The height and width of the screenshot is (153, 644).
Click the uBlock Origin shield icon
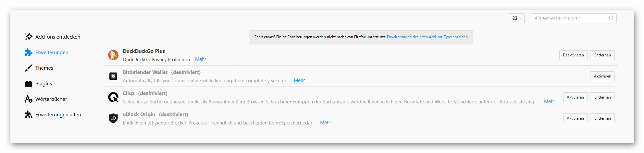[x=113, y=118]
